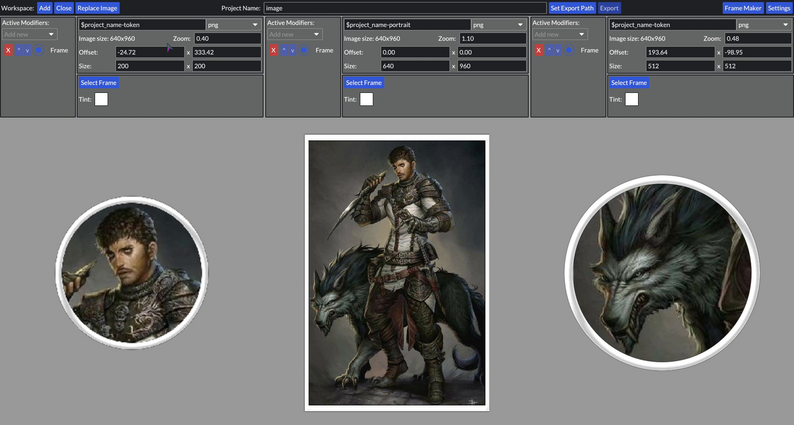Remove the Frame modifier in the left panel
Screen dimensions: 794x425
[8, 49]
